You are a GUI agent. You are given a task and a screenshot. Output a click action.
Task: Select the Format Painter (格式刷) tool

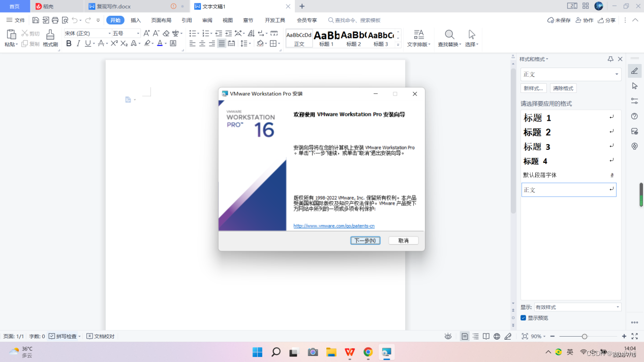50,38
